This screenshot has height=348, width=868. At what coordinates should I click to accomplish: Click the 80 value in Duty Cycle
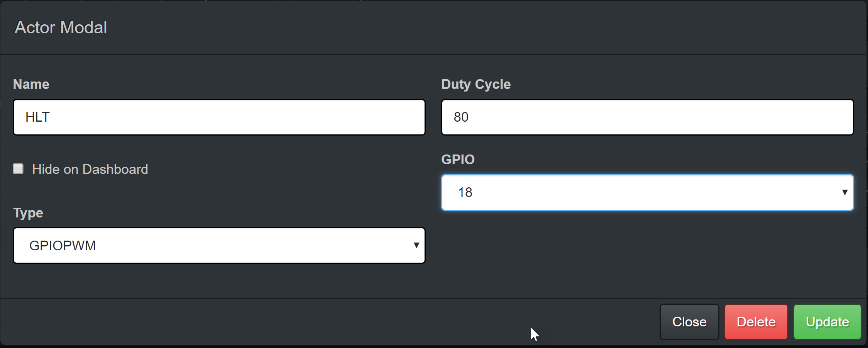pyautogui.click(x=461, y=117)
